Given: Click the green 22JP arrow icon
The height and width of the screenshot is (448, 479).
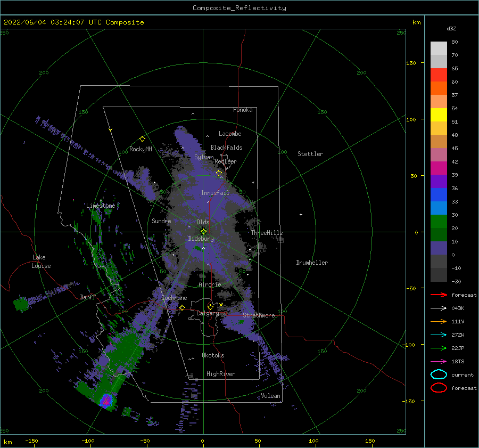Looking at the screenshot, I should click(x=439, y=348).
